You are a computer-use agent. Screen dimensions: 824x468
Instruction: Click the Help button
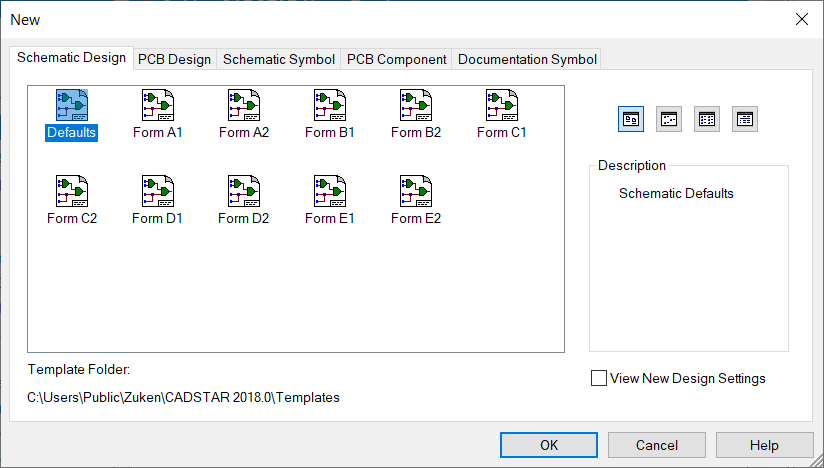coord(764,445)
